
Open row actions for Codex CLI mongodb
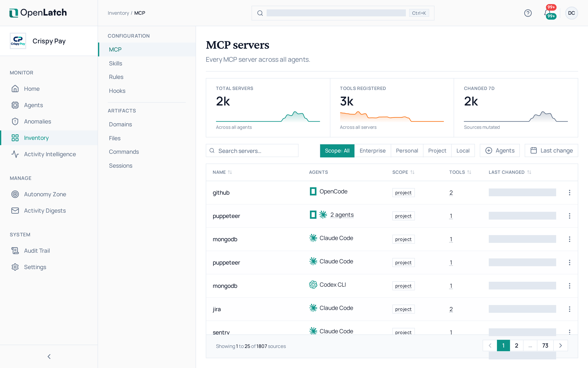click(569, 286)
